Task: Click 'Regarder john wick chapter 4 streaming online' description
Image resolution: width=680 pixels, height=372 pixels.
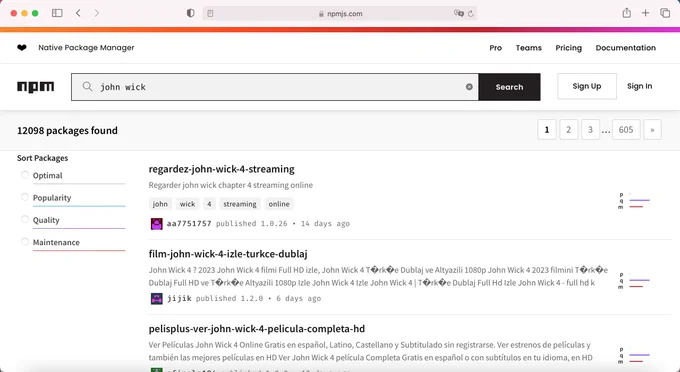Action: point(231,185)
